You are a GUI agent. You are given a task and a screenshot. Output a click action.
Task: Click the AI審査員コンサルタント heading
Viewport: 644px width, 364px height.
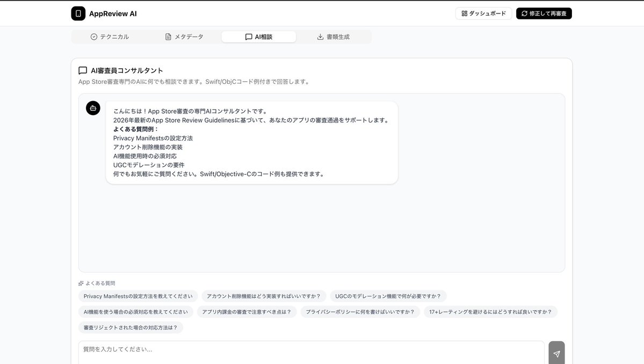pyautogui.click(x=127, y=70)
